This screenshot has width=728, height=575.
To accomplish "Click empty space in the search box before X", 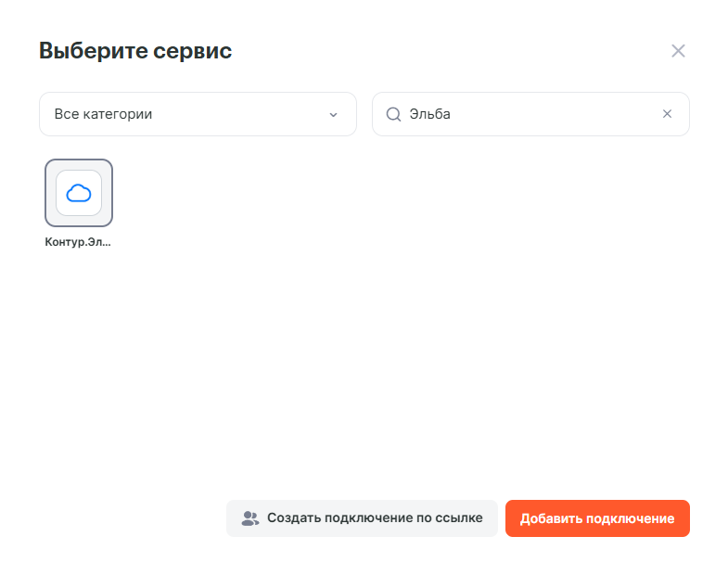I will point(575,114).
